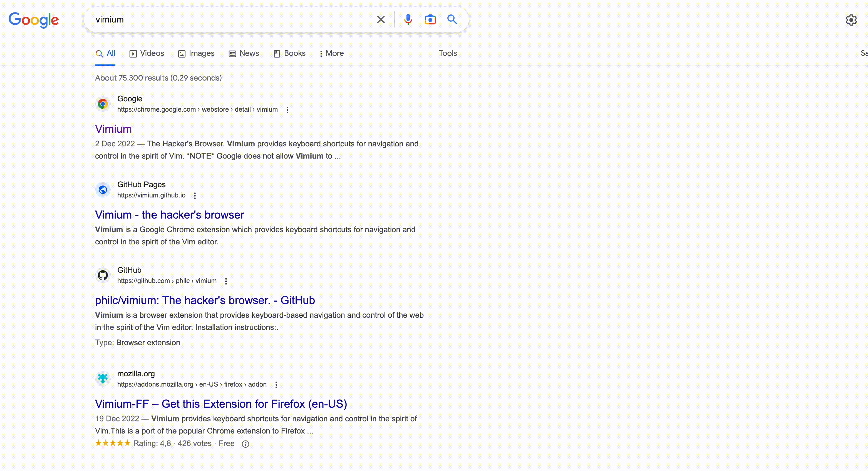Open the Tools options
The height and width of the screenshot is (471, 868).
447,53
